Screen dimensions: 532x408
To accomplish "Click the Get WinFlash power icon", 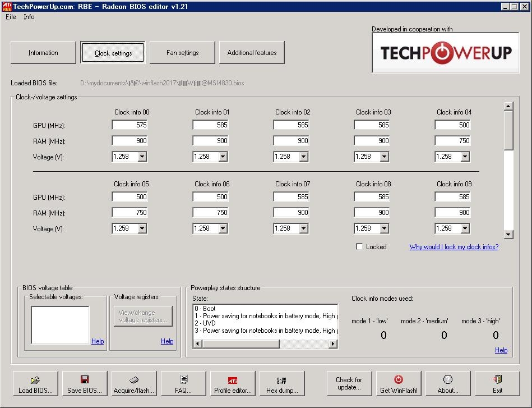I will tap(399, 380).
